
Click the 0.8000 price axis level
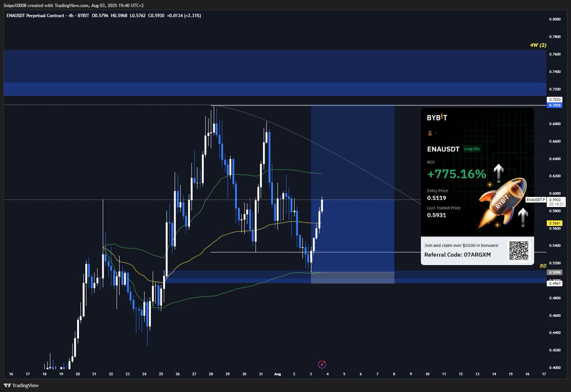tap(554, 19)
